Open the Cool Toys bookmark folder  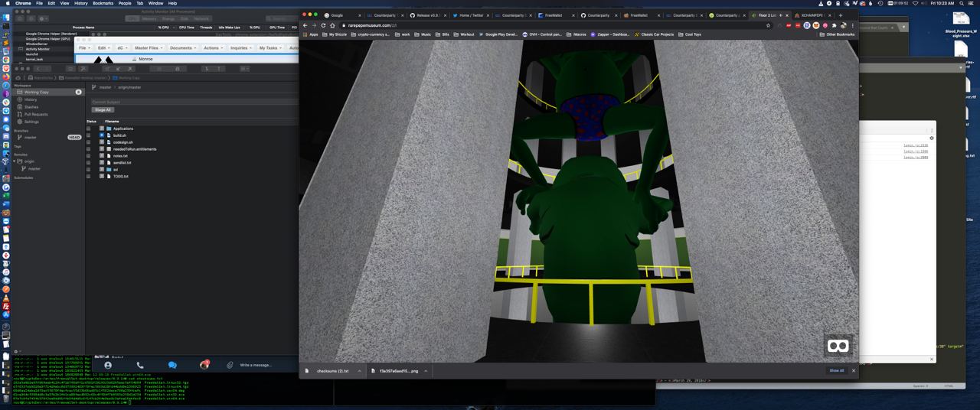coord(690,34)
